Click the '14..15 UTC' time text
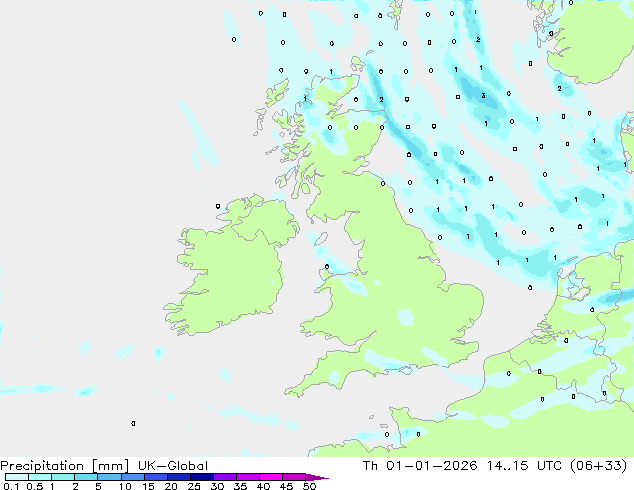Image resolution: width=634 pixels, height=490 pixels. click(524, 466)
